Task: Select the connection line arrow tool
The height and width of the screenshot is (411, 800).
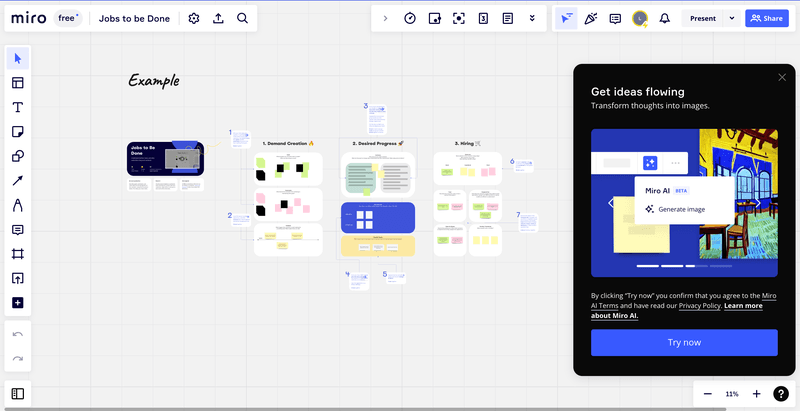Action: pos(18,181)
